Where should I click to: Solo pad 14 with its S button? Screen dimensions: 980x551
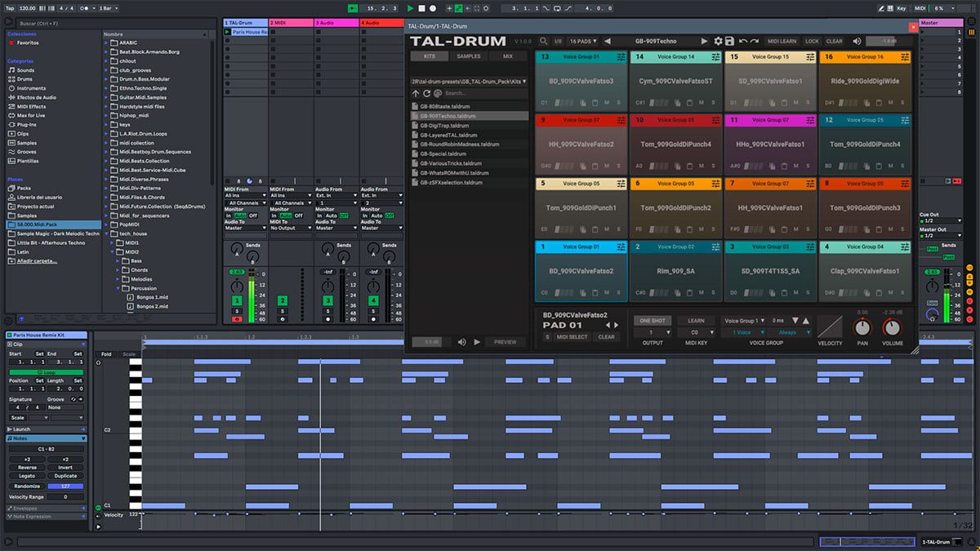713,102
